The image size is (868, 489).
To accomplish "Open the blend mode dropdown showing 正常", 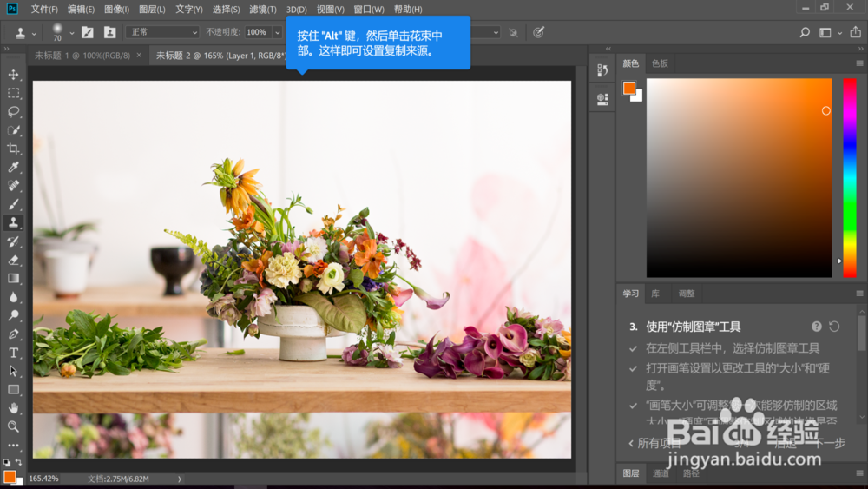I will [x=162, y=32].
